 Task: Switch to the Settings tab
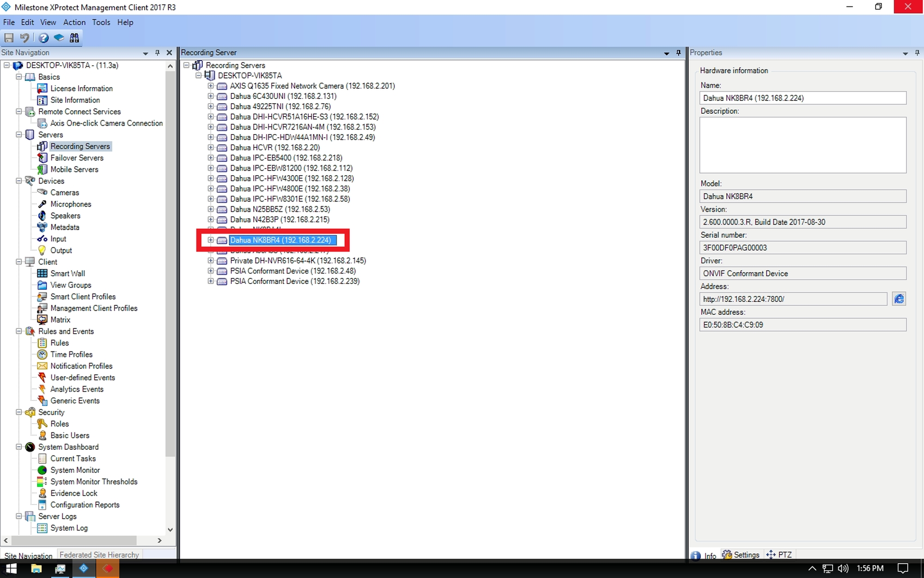741,554
